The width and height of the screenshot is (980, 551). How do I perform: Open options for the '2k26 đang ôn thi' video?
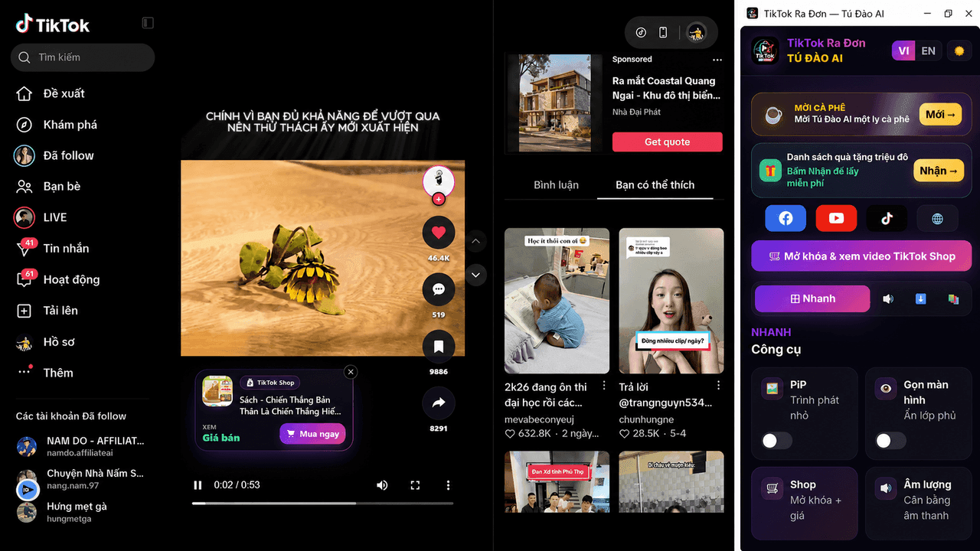pos(604,386)
